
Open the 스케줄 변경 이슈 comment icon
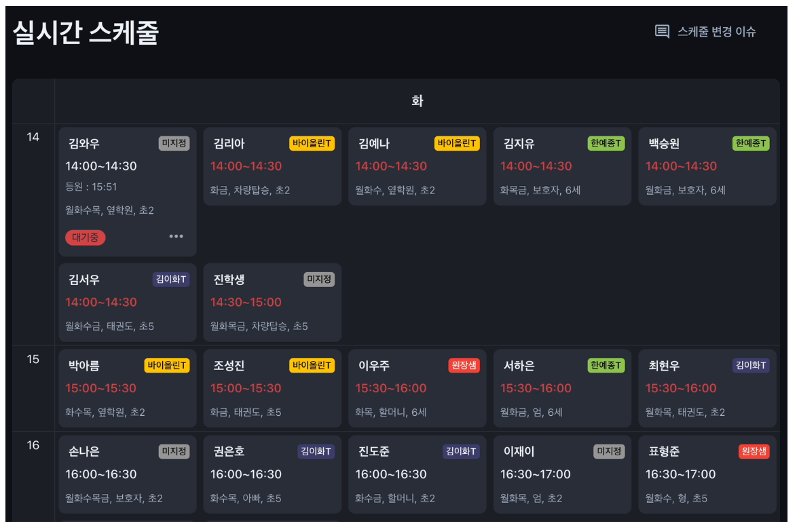(x=662, y=31)
